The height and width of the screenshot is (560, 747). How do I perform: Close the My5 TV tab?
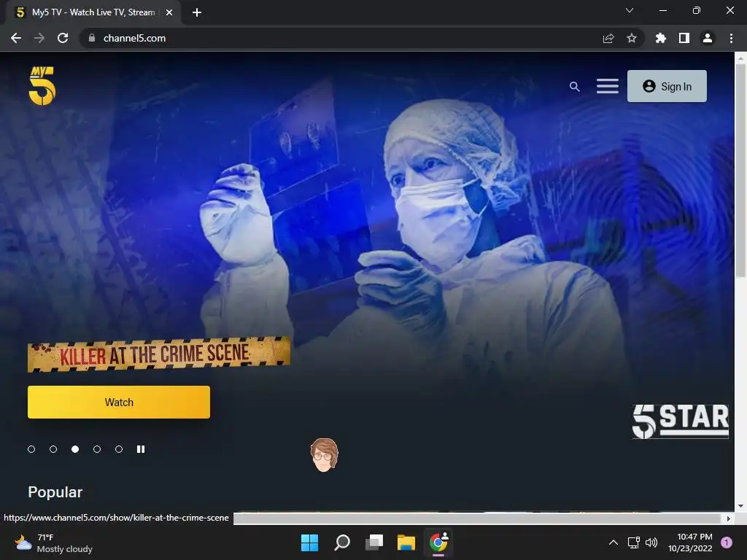pyautogui.click(x=169, y=12)
